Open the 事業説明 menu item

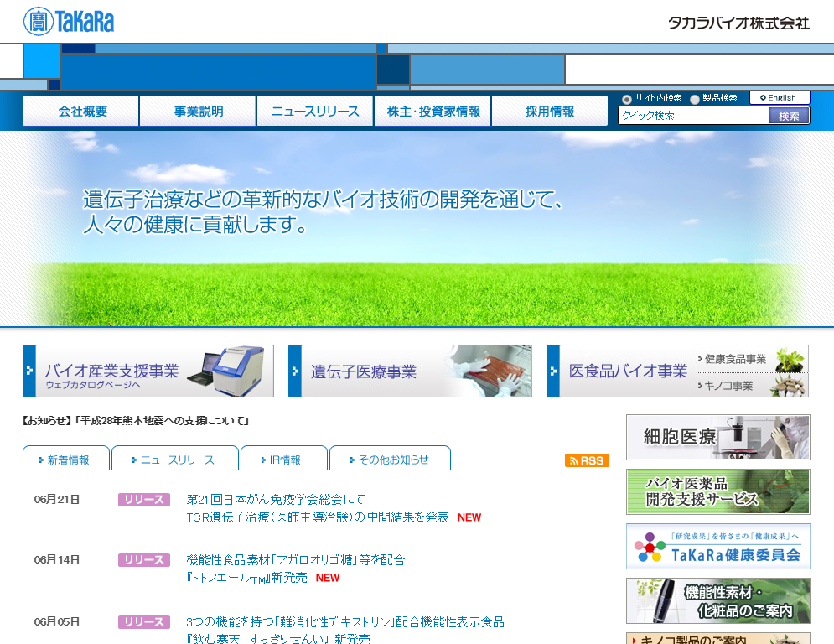click(198, 112)
